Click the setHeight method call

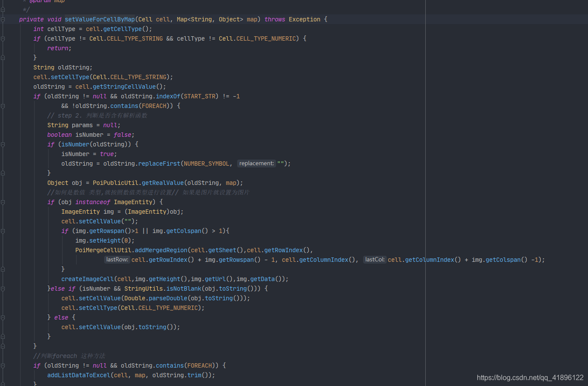tap(105, 240)
